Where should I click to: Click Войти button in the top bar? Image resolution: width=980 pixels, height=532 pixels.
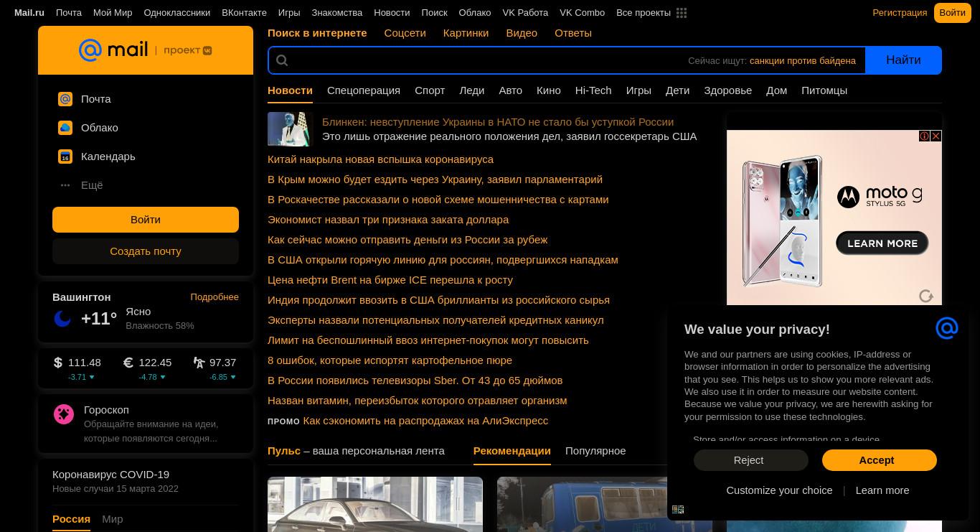tap(952, 13)
